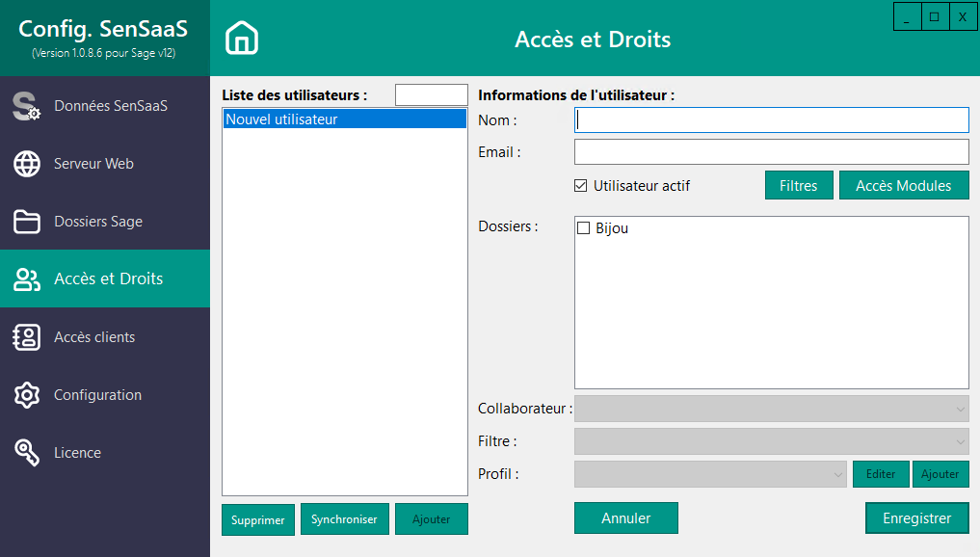This screenshot has height=557, width=980.
Task: Open Accès clients via its contact icon
Action: pyautogui.click(x=28, y=336)
